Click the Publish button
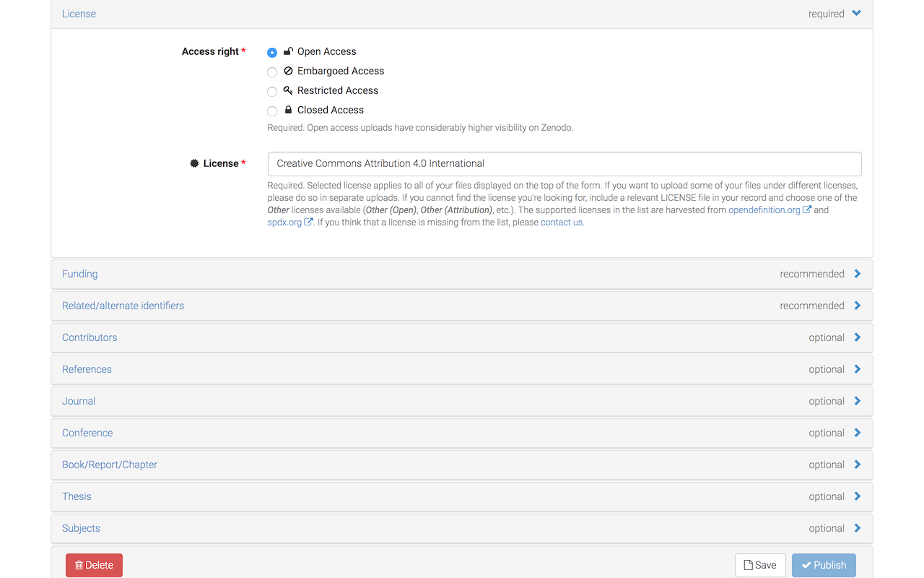Screen dimensions: 924x578 click(x=824, y=565)
